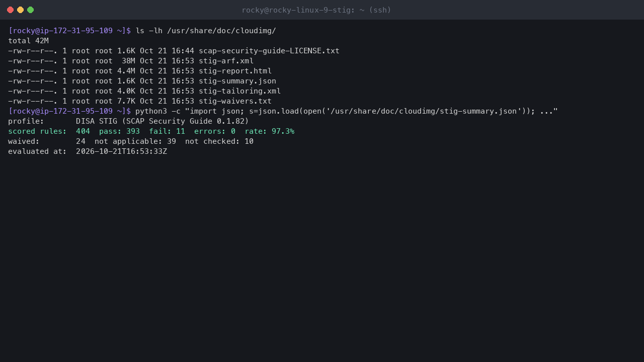Viewport: 644px width, 362px height.
Task: Select filename stig-waivers.txt
Action: 235,101
